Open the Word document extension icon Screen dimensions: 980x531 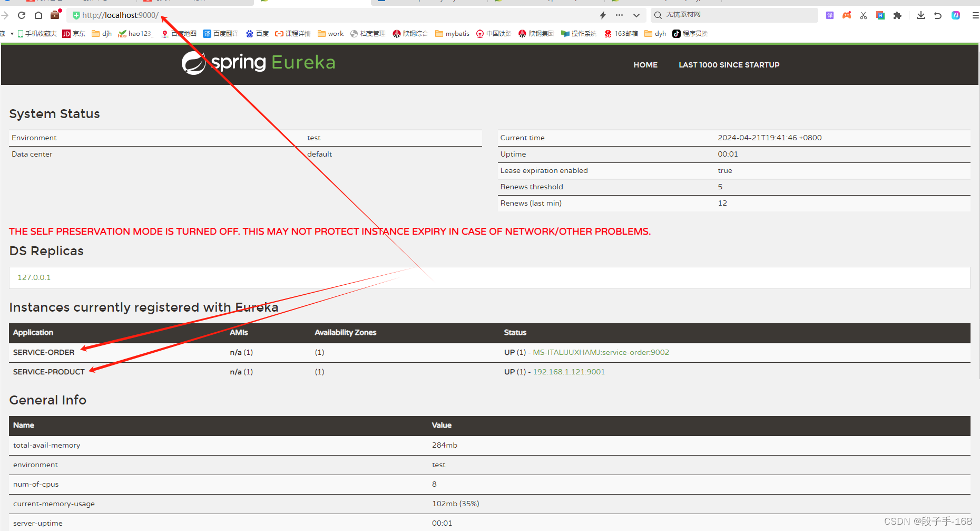pyautogui.click(x=880, y=15)
